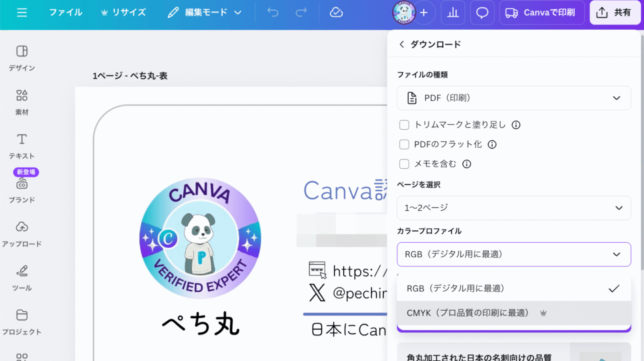Viewport: 644px width, 361px height.
Task: Open the アップロード panel
Action: click(21, 234)
